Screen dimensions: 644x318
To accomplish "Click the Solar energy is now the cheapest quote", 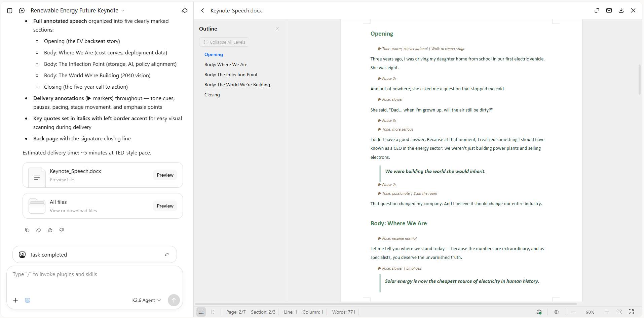I will coord(462,281).
